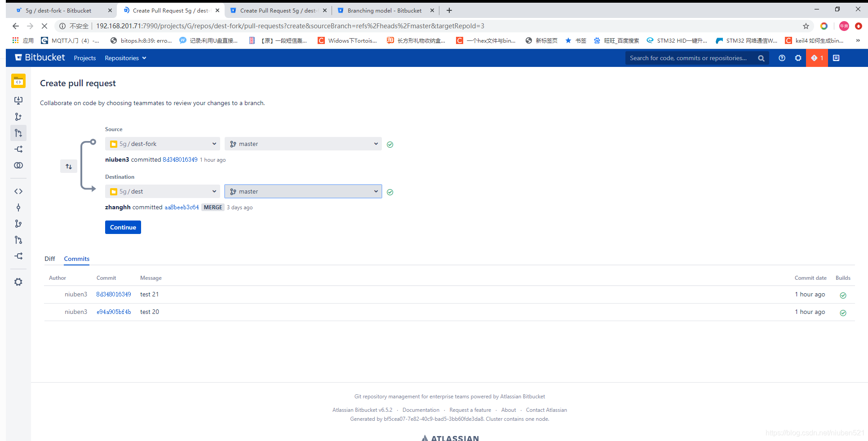The width and height of the screenshot is (868, 441).
Task: Click the green source branch status checkmark
Action: pyautogui.click(x=390, y=144)
